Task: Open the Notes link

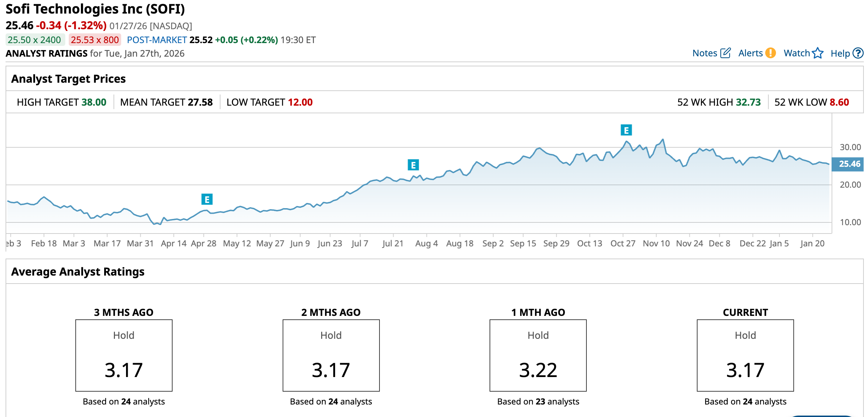Action: click(x=704, y=53)
